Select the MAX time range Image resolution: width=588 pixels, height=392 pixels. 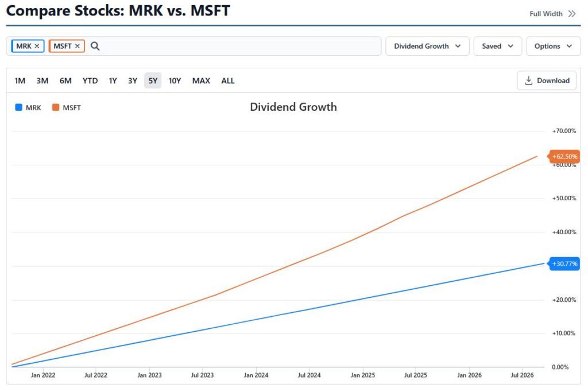point(201,80)
